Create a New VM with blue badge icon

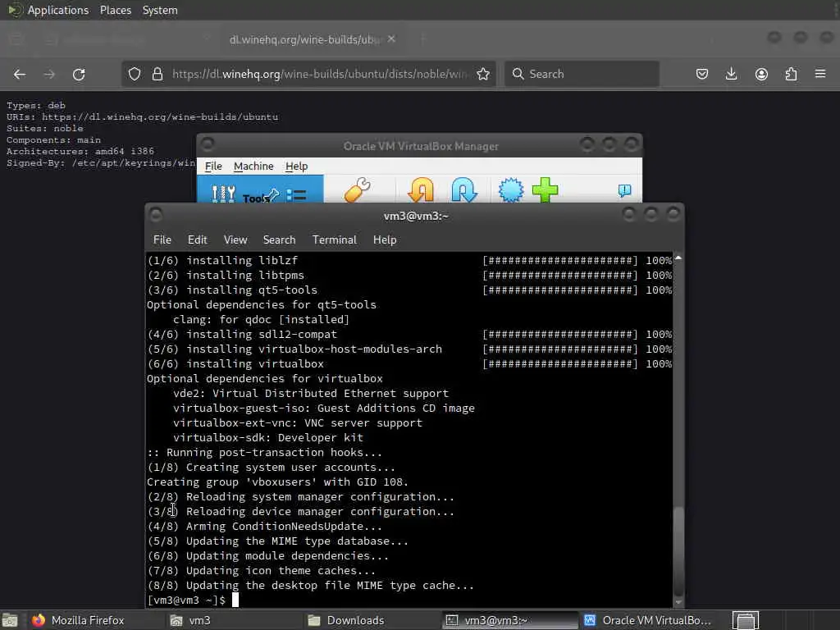(510, 190)
